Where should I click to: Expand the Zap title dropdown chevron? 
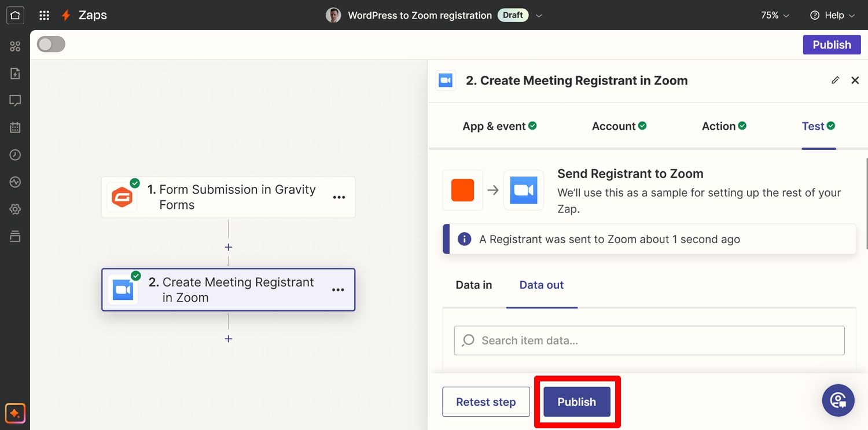tap(539, 16)
